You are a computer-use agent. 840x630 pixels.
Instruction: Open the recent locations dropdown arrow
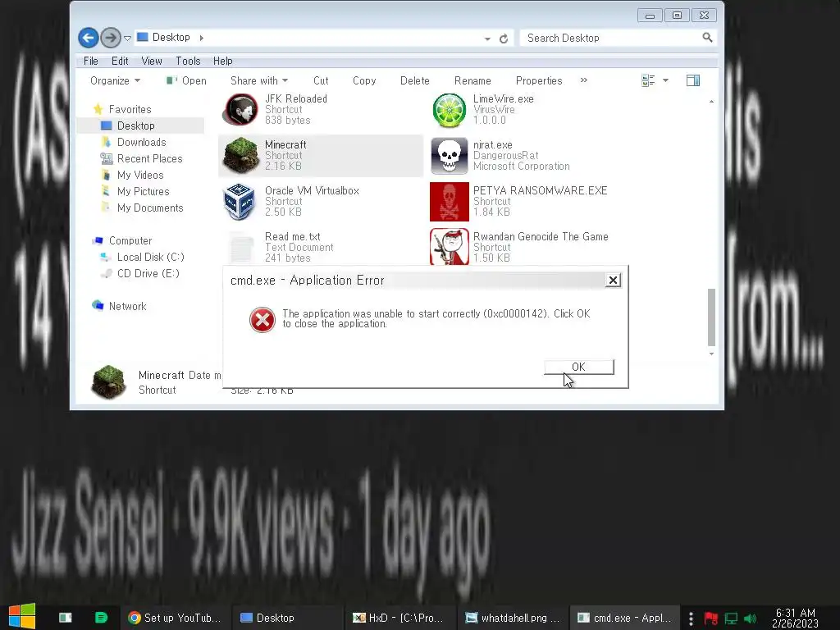[x=127, y=38]
